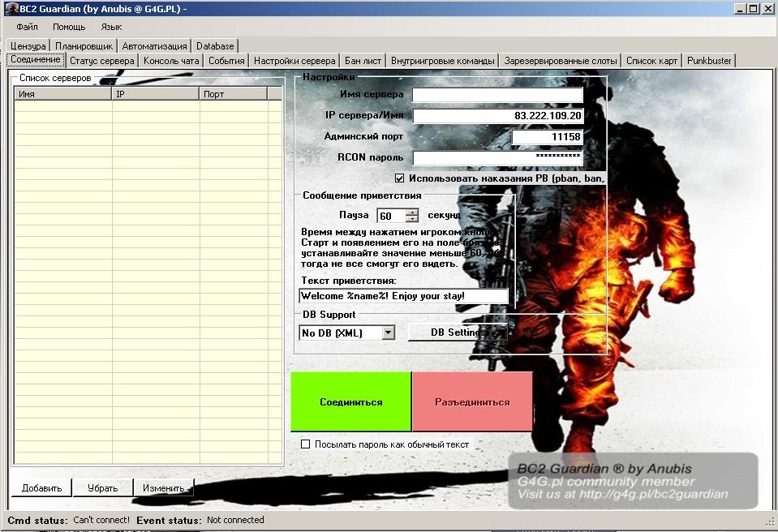This screenshot has width=778, height=532.
Task: Enable Посылать пароль как обычный текст
Action: click(306, 444)
